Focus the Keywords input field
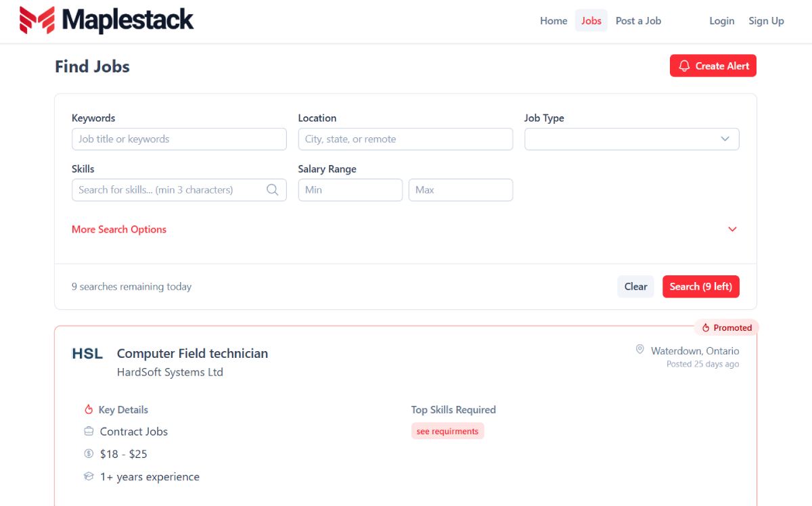Image resolution: width=812 pixels, height=506 pixels. (x=179, y=139)
